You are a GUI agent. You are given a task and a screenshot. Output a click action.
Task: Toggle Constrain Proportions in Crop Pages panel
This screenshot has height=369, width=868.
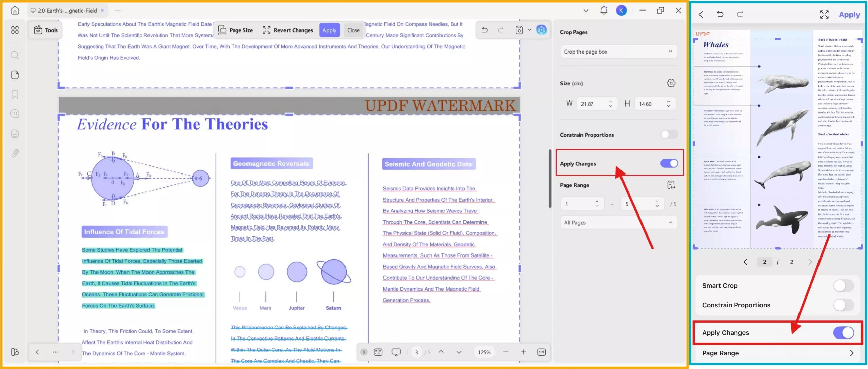[x=669, y=135]
